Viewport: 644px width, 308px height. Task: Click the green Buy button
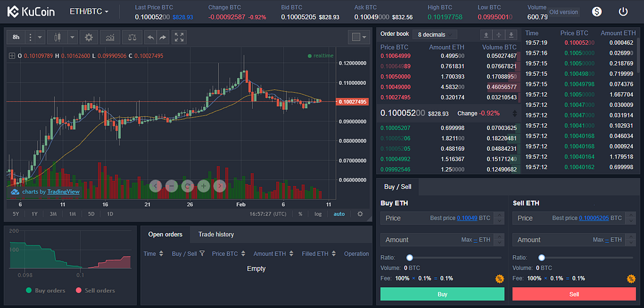tap(442, 294)
